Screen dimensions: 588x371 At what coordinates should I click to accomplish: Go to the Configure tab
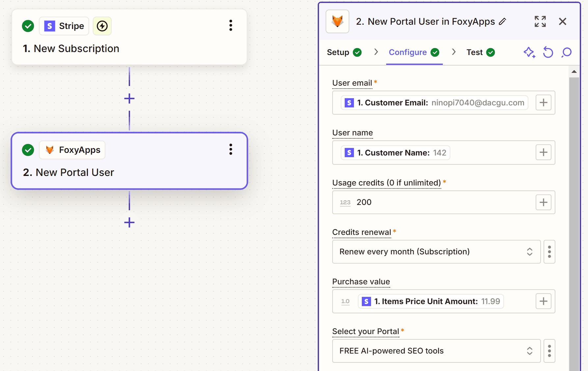pos(414,52)
